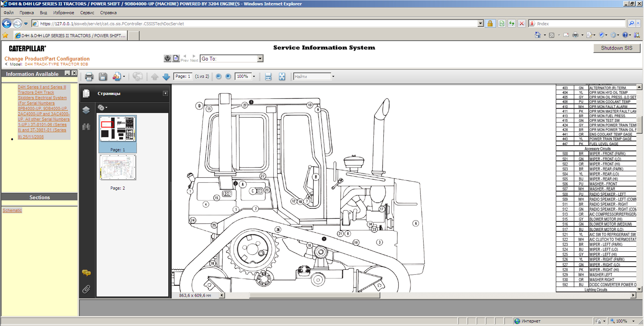Click the save floppy disk icon
This screenshot has width=644, height=326.
(103, 77)
